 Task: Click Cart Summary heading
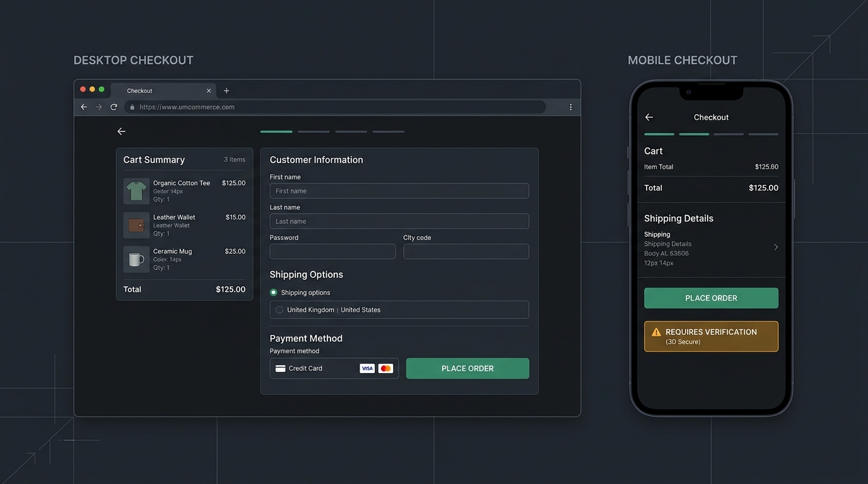pyautogui.click(x=154, y=160)
